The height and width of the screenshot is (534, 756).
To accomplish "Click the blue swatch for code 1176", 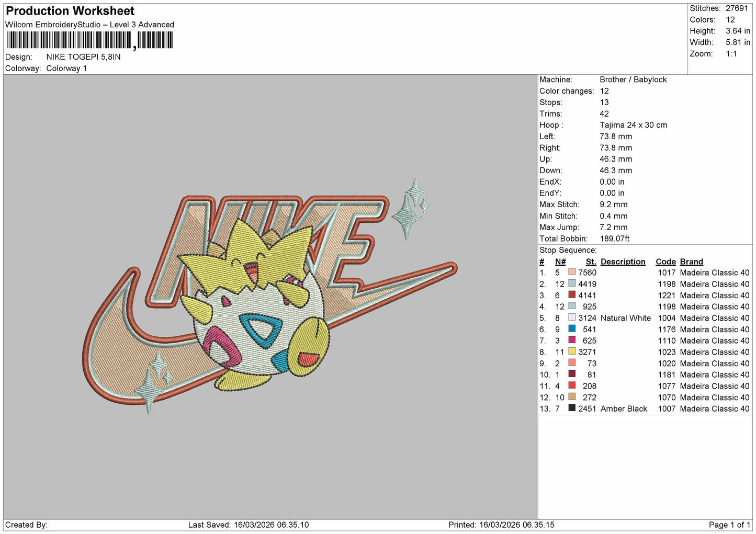I will pos(572,329).
